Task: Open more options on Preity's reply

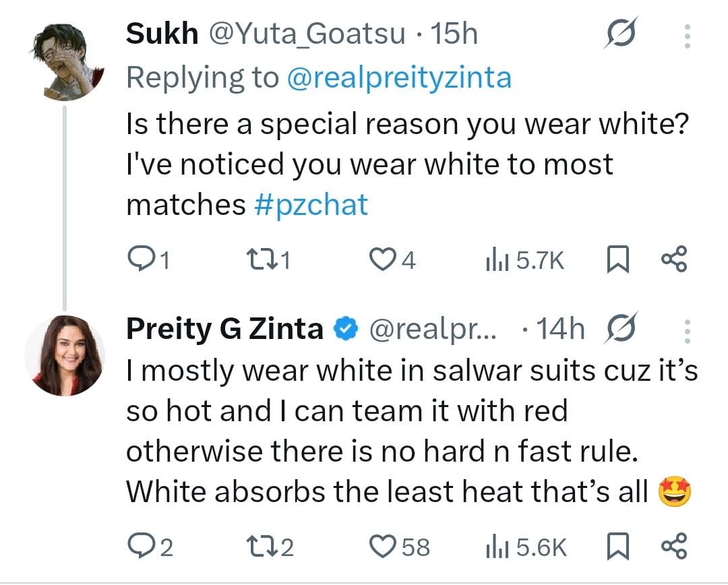Action: (x=687, y=330)
